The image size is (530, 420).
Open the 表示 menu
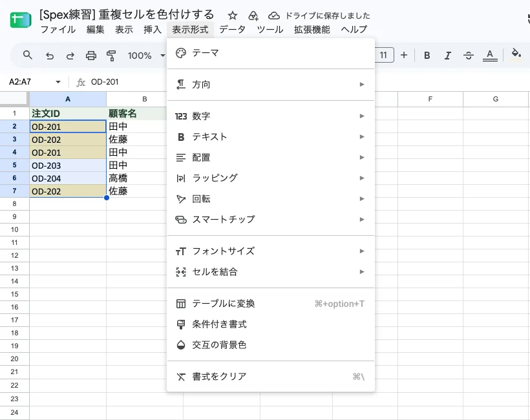coord(124,30)
